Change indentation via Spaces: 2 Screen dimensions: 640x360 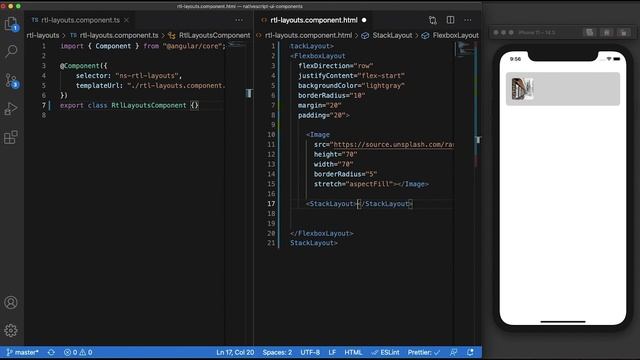(277, 352)
